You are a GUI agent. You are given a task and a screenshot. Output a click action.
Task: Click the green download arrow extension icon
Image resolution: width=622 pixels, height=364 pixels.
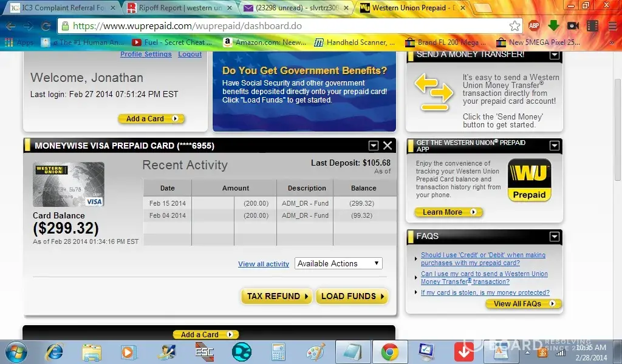pyautogui.click(x=553, y=25)
